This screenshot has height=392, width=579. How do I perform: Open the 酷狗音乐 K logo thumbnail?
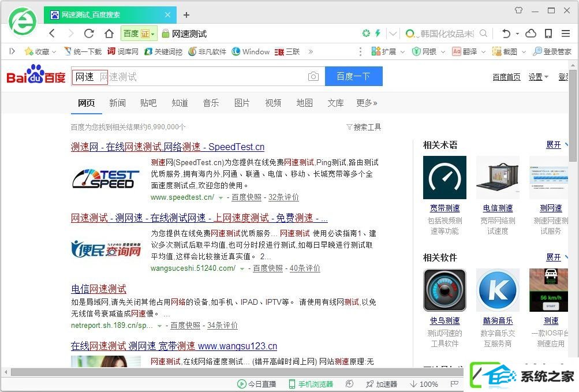pyautogui.click(x=498, y=290)
